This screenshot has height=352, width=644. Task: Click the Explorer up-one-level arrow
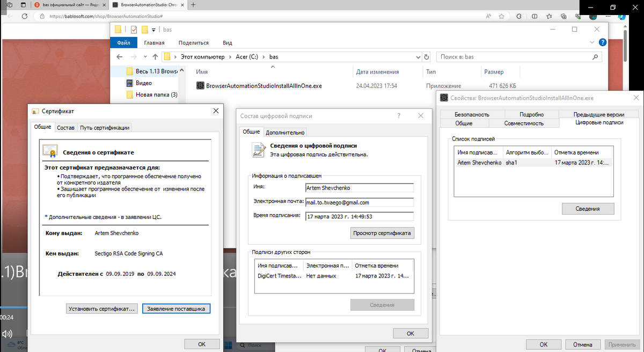point(155,56)
